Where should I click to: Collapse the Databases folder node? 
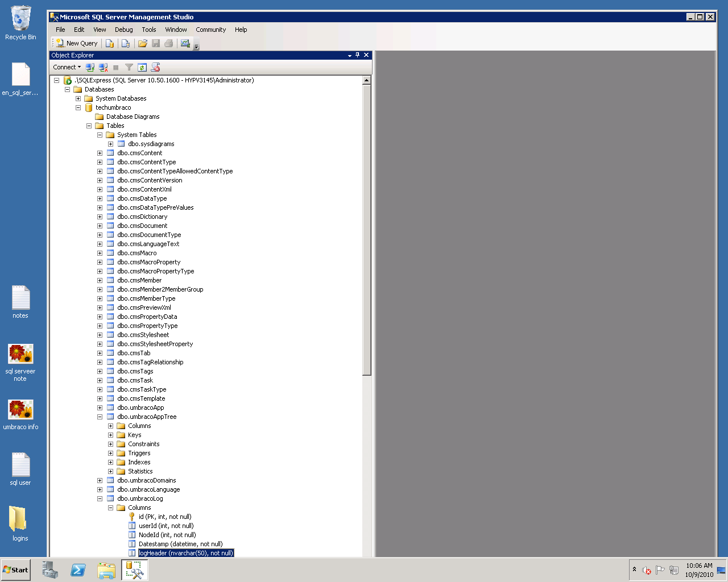coord(67,89)
